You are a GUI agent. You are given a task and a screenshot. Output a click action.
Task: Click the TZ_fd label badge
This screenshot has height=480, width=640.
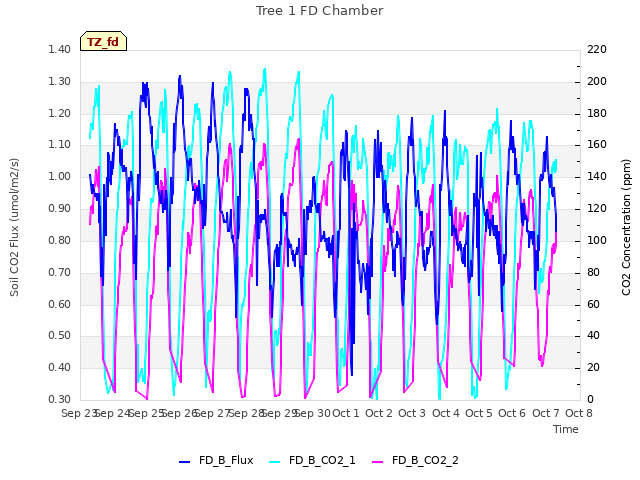[103, 42]
